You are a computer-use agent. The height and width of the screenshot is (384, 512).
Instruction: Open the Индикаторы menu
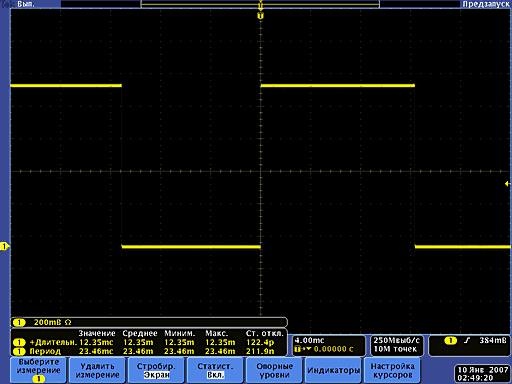click(333, 370)
